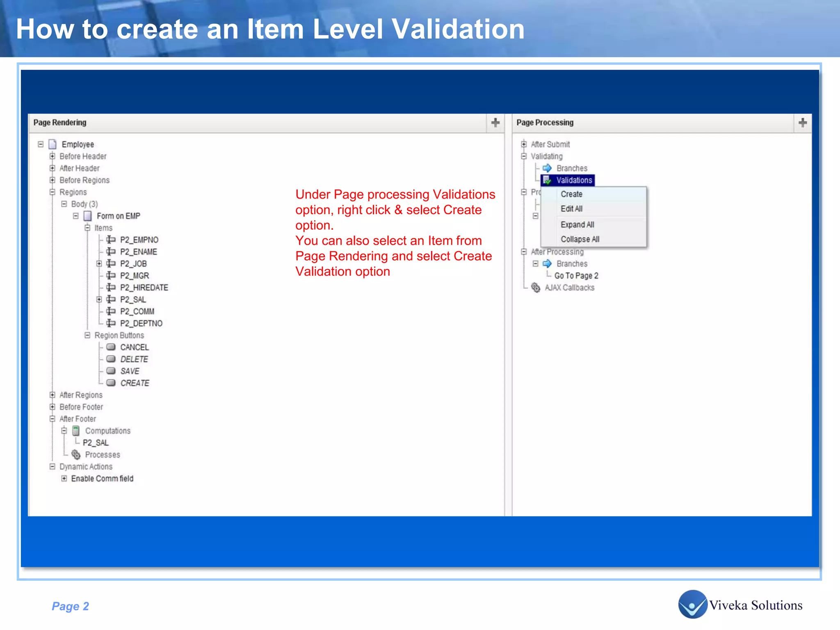Expand the After Submit node

pos(524,144)
